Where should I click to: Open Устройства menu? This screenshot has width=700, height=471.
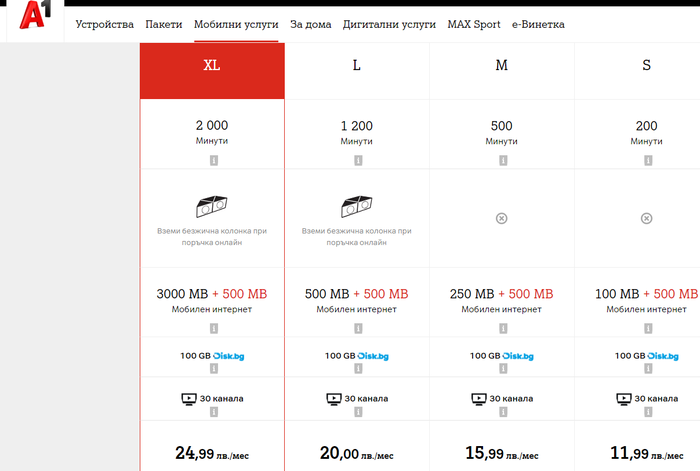pyautogui.click(x=104, y=25)
